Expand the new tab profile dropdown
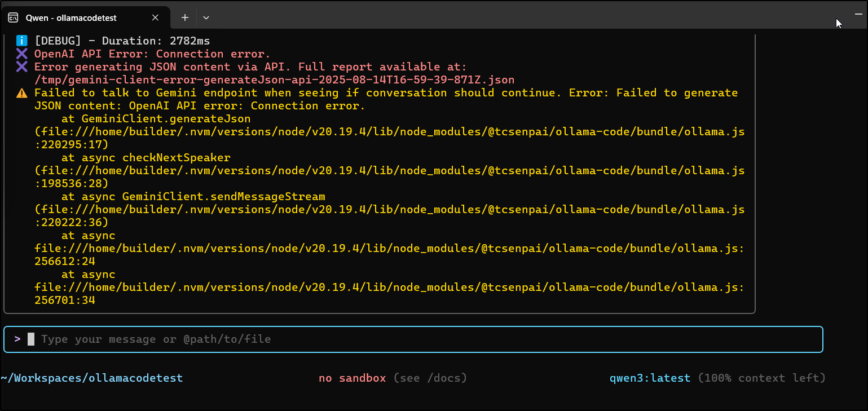 pyautogui.click(x=206, y=17)
